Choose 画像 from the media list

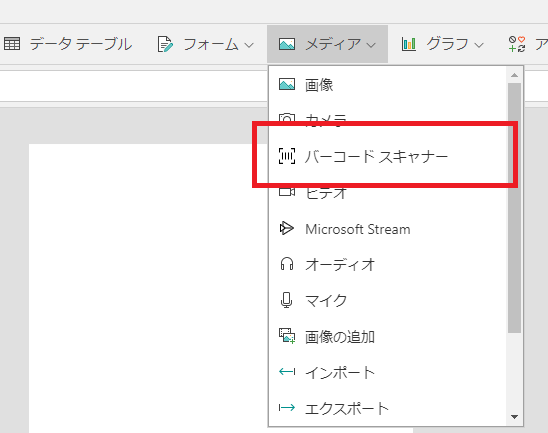click(387, 85)
